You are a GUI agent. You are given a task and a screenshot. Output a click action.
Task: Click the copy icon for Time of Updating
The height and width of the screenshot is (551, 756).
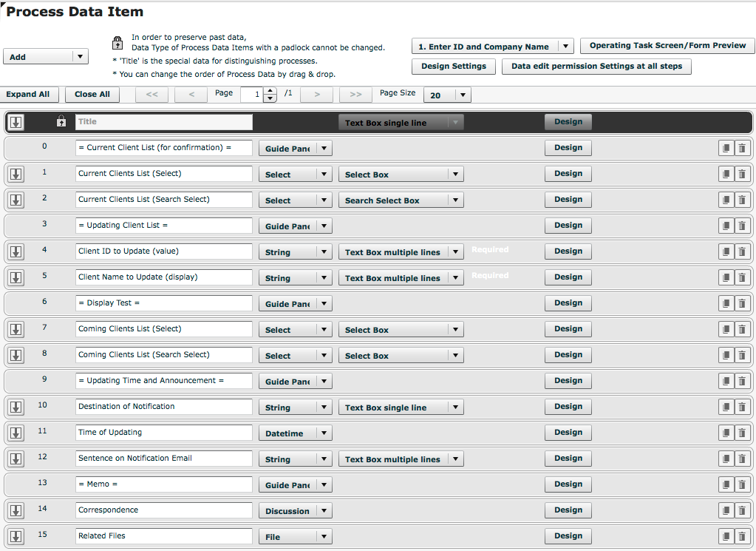click(x=726, y=432)
